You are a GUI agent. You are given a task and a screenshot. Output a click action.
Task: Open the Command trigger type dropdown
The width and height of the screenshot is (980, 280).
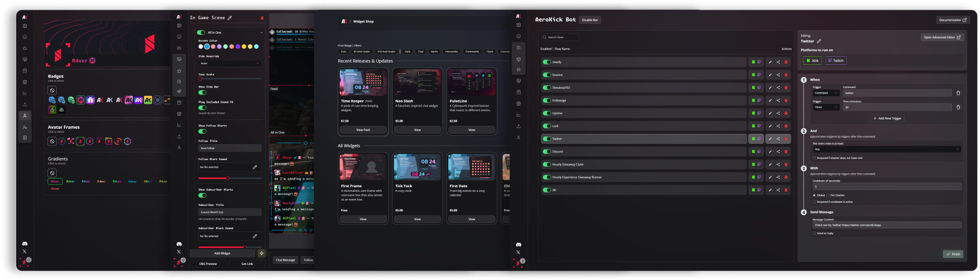[826, 93]
